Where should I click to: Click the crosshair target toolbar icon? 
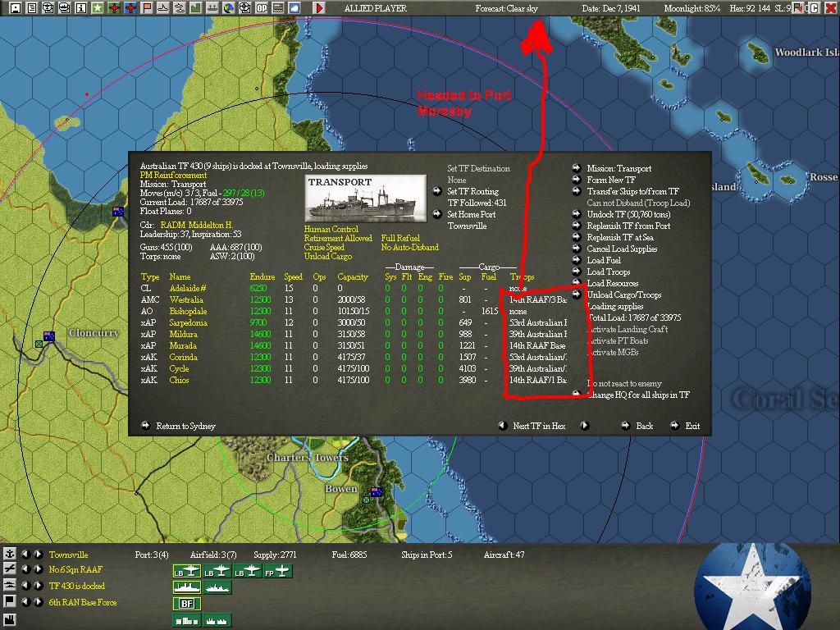pyautogui.click(x=244, y=8)
